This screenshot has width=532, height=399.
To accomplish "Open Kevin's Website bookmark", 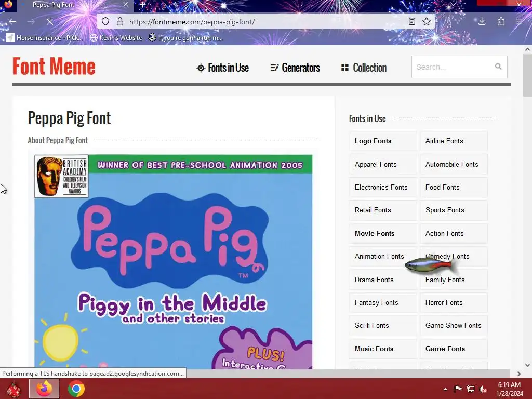I will 116,37.
